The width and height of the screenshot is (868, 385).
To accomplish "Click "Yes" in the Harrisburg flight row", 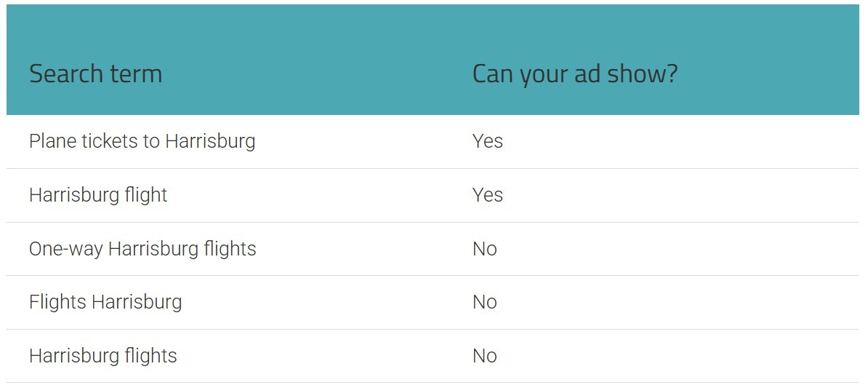I will click(x=487, y=194).
